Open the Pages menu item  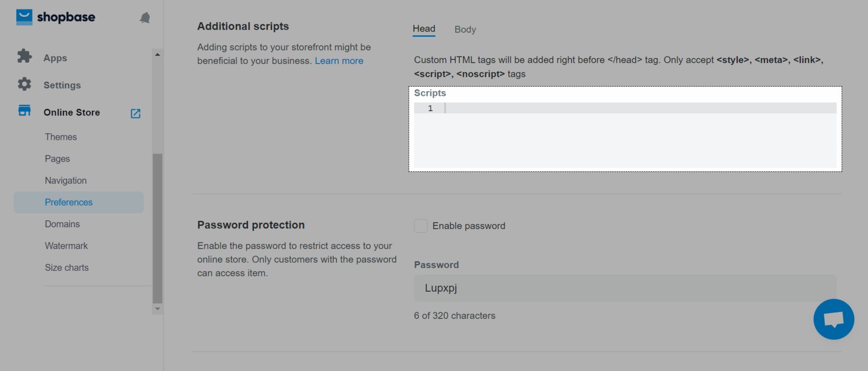point(58,159)
